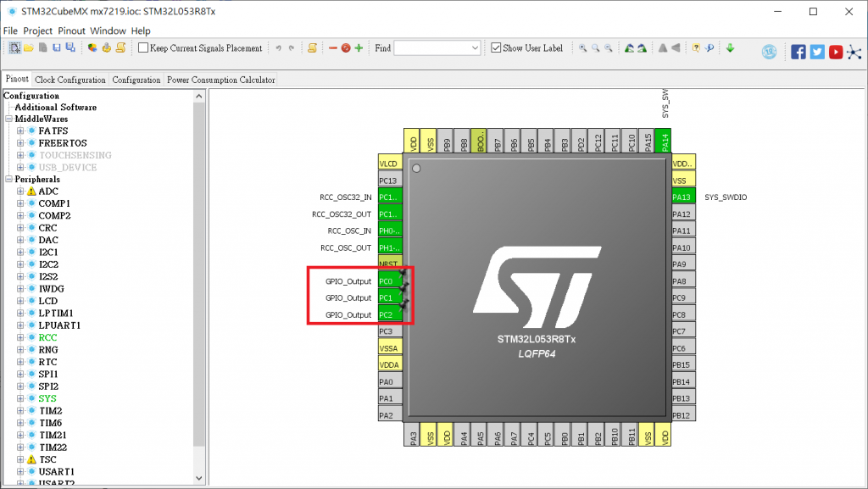This screenshot has width=868, height=489.
Task: Click the PA13 SYS_SWDIO pin
Action: [684, 197]
